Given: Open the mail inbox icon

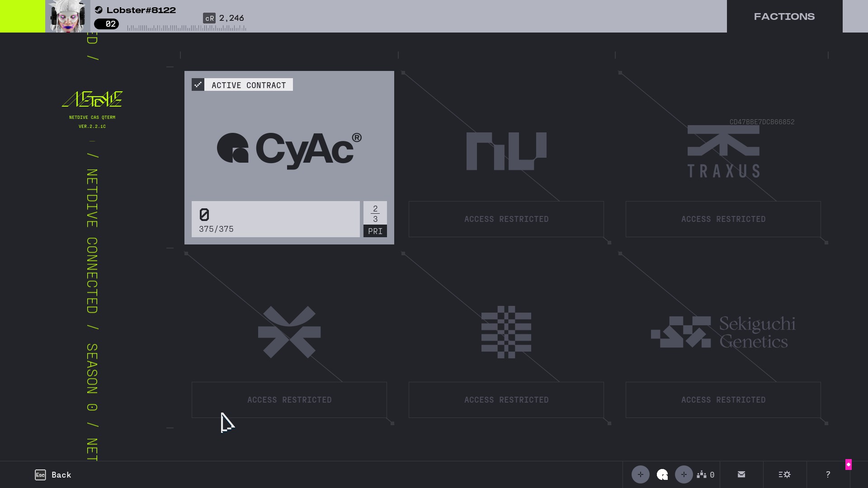Looking at the screenshot, I should (741, 474).
